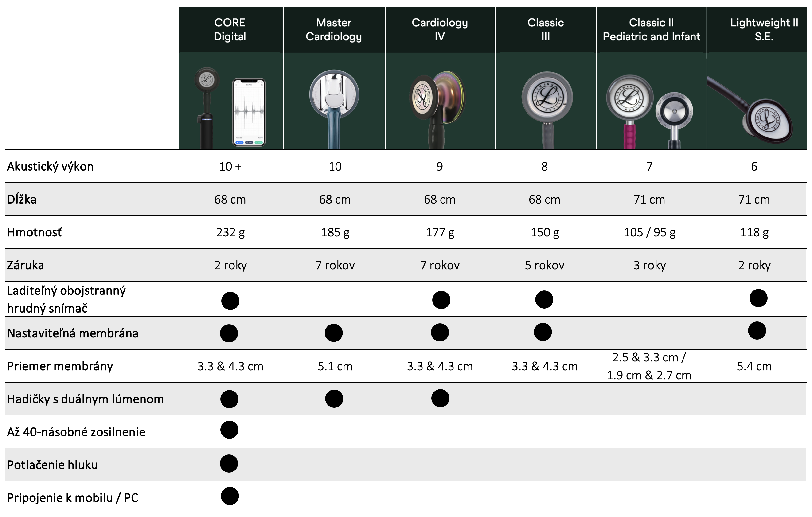Click Master Cardiology Nastaviteľná membrána dot

pos(333,333)
